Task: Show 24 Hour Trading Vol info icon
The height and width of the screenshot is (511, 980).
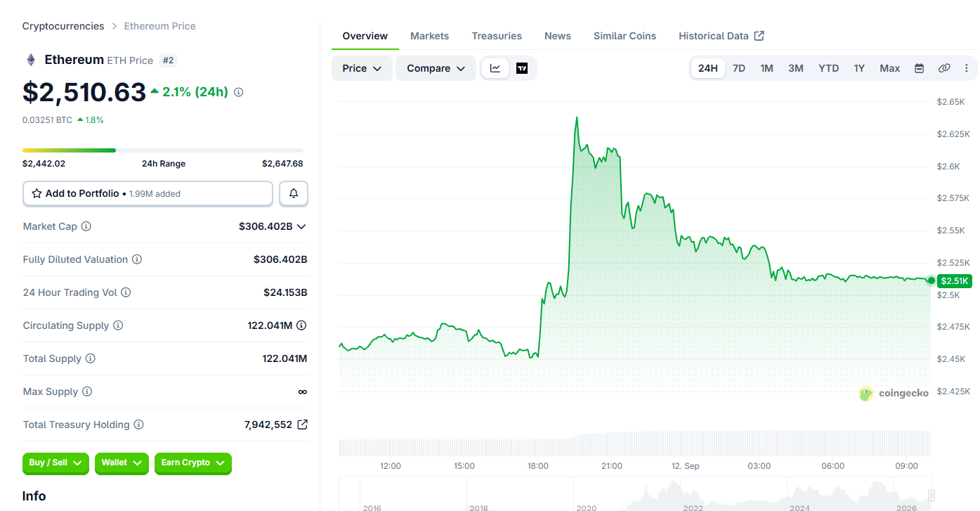Action: (x=126, y=292)
